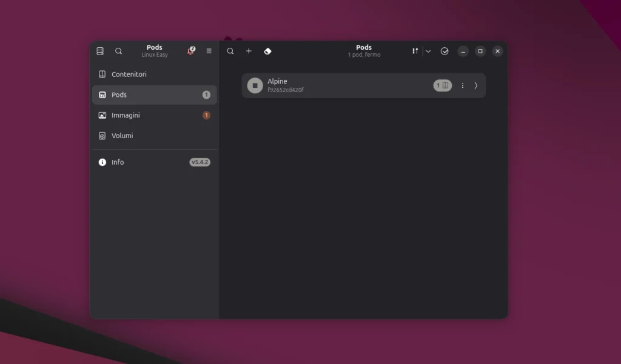Expand the view options chevron dropdown
Viewport: 621px width, 364px height.
429,51
